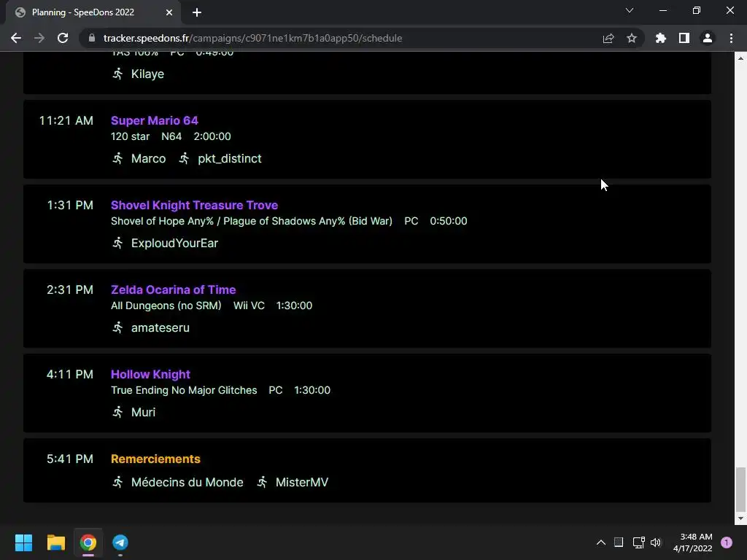The height and width of the screenshot is (560, 747).
Task: Click the Remerciements title
Action: tap(156, 459)
